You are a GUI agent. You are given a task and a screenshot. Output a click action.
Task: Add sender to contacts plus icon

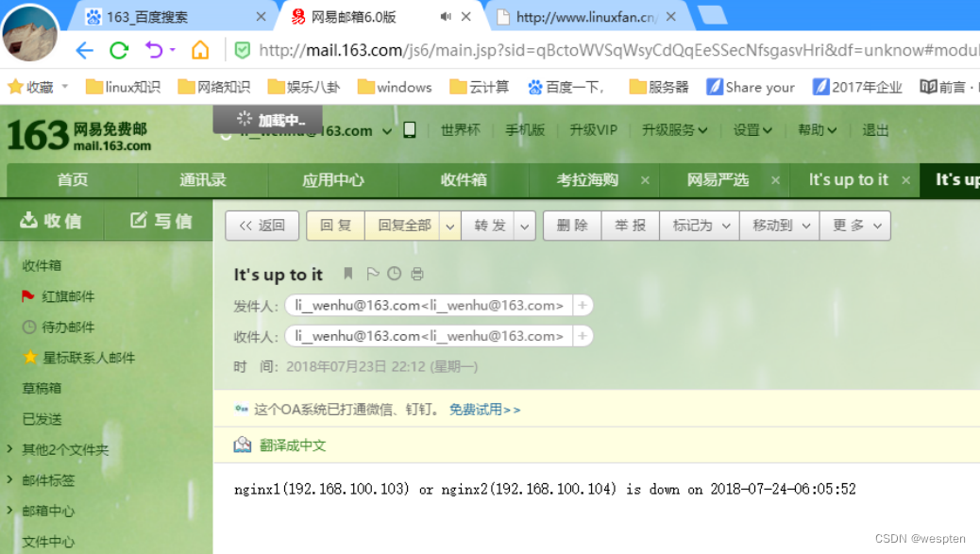pos(583,306)
